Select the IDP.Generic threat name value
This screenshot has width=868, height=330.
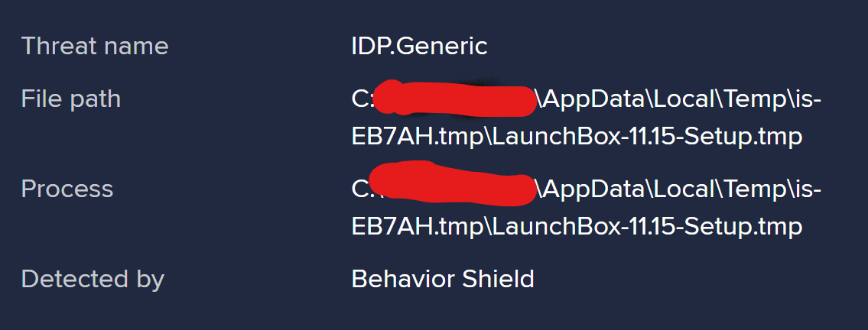coord(420,47)
